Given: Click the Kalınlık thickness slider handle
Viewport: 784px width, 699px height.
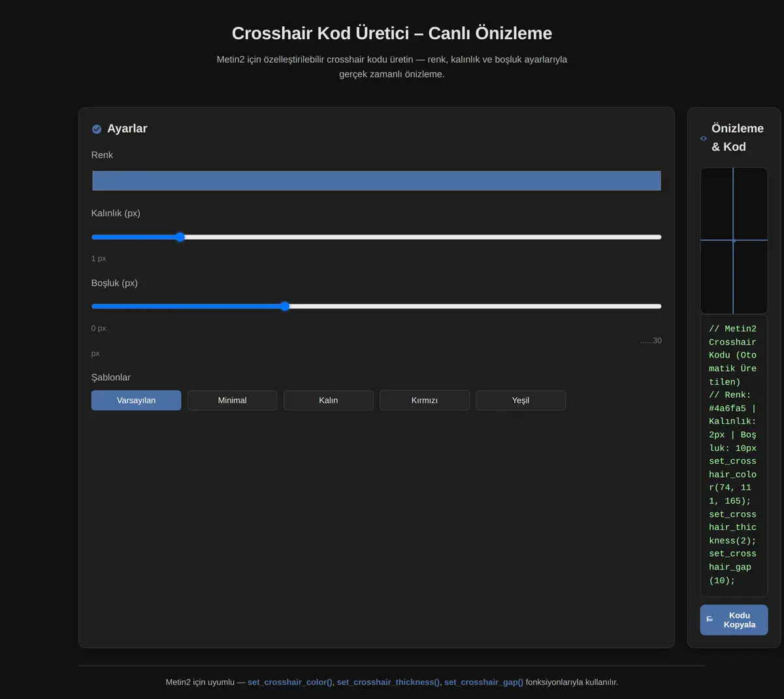Looking at the screenshot, I should pos(180,237).
